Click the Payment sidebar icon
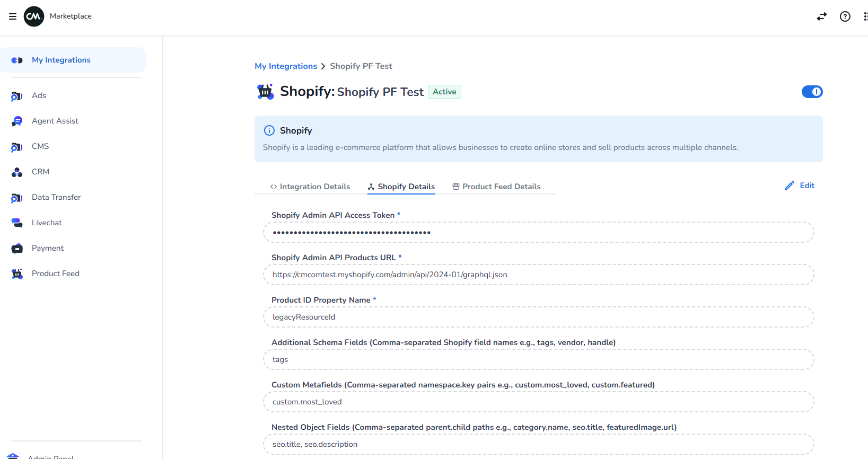 [x=17, y=249]
